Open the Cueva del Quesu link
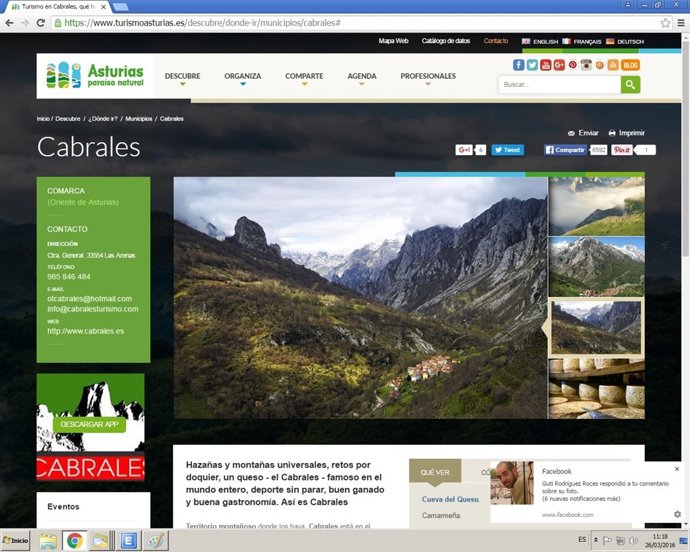690x552 pixels. click(450, 499)
